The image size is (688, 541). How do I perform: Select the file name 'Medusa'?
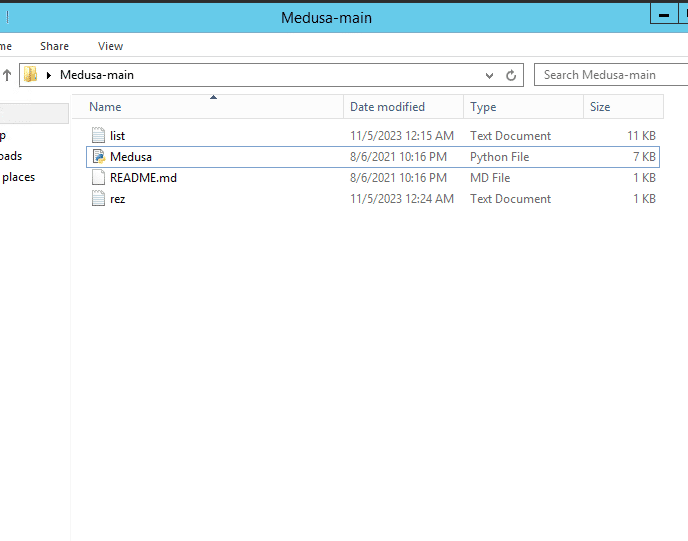(x=131, y=157)
